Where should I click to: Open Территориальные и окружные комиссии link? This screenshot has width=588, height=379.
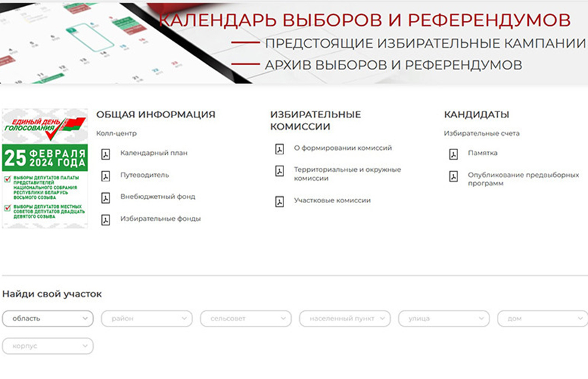pyautogui.click(x=347, y=174)
